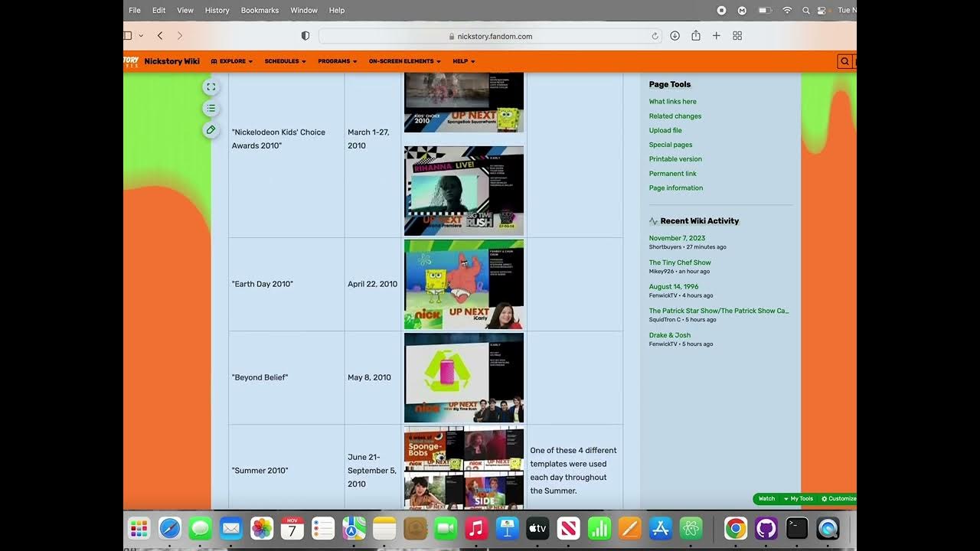Expand the article with the fullscreen icon
This screenshot has height=551, width=980.
[x=211, y=87]
